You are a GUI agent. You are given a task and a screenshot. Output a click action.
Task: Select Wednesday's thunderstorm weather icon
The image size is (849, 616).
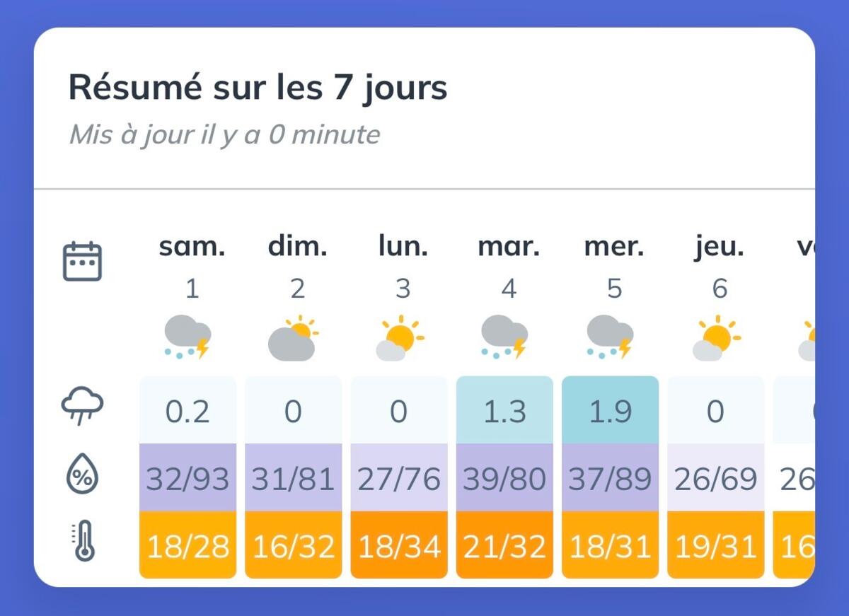pyautogui.click(x=610, y=337)
